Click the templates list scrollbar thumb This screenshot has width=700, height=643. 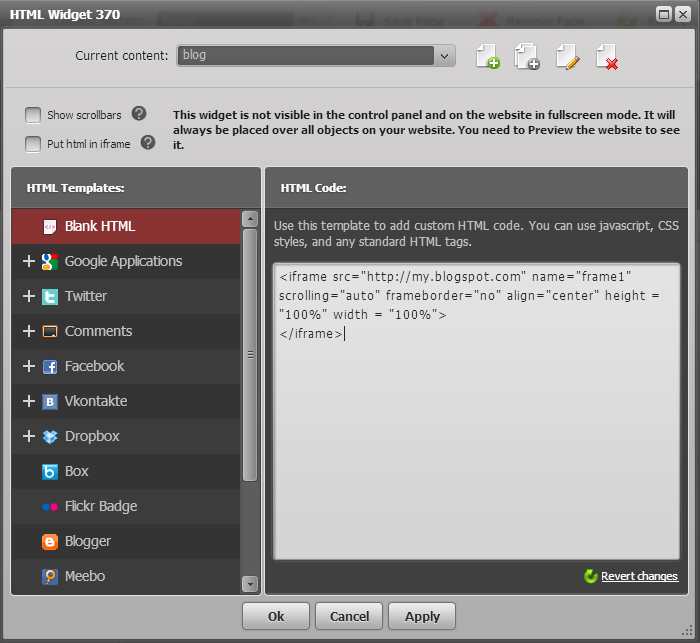point(250,355)
